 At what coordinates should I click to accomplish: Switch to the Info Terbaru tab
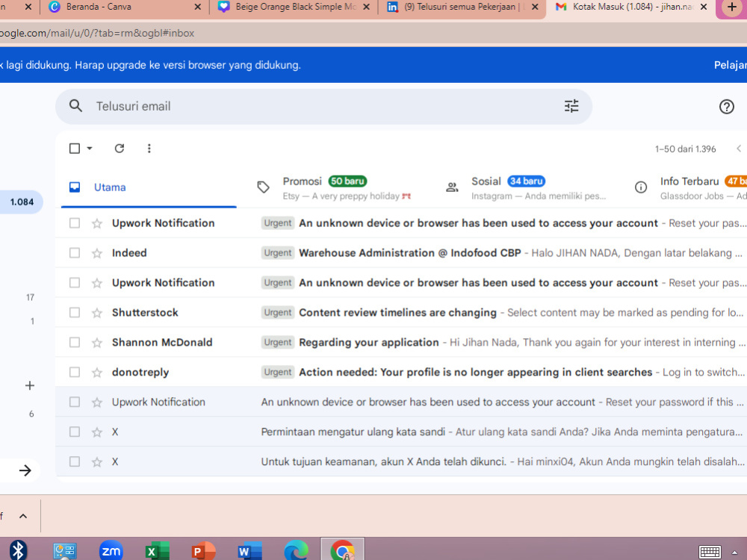[689, 188]
